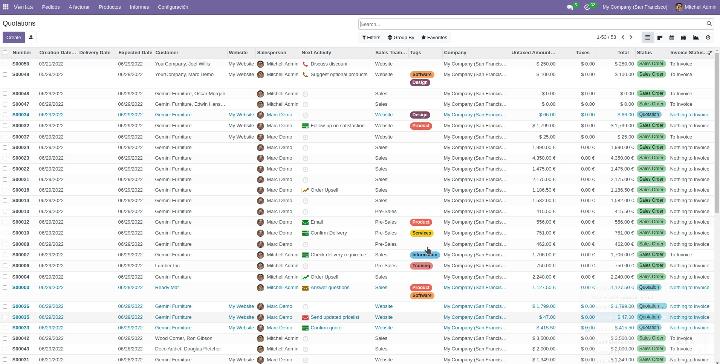
Task: Click the Send updated pricelist activity text
Action: click(335, 317)
